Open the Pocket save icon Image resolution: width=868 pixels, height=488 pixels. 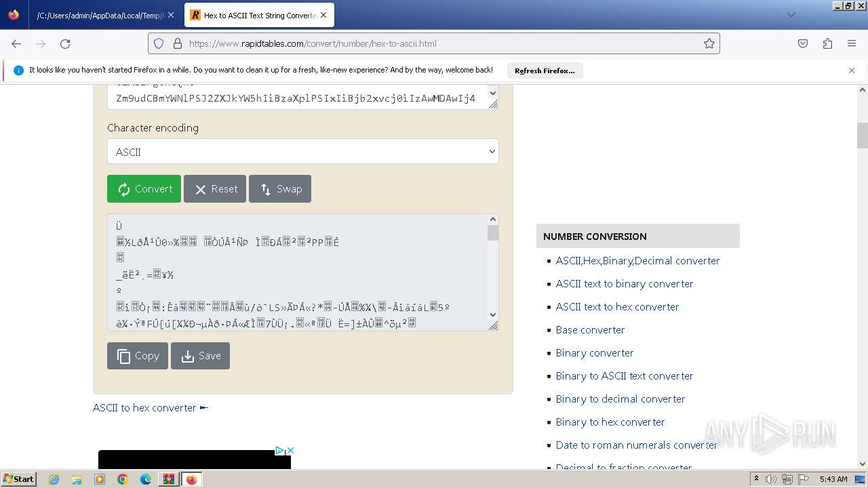click(x=803, y=43)
